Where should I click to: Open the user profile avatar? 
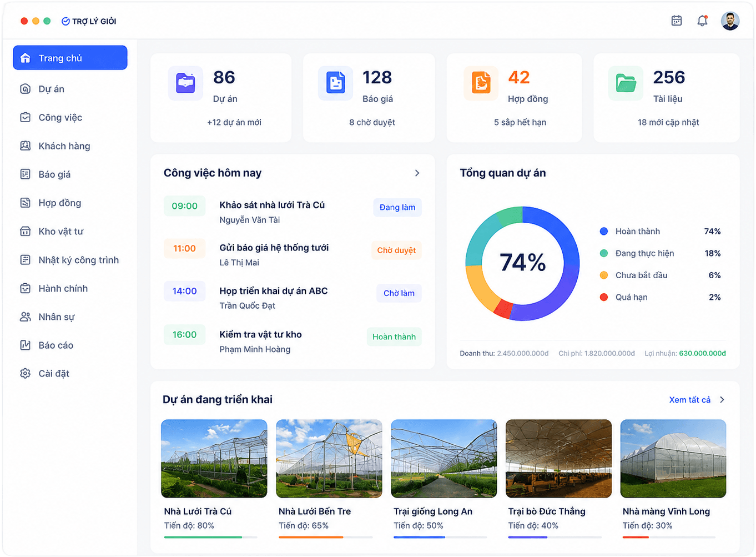(x=730, y=21)
